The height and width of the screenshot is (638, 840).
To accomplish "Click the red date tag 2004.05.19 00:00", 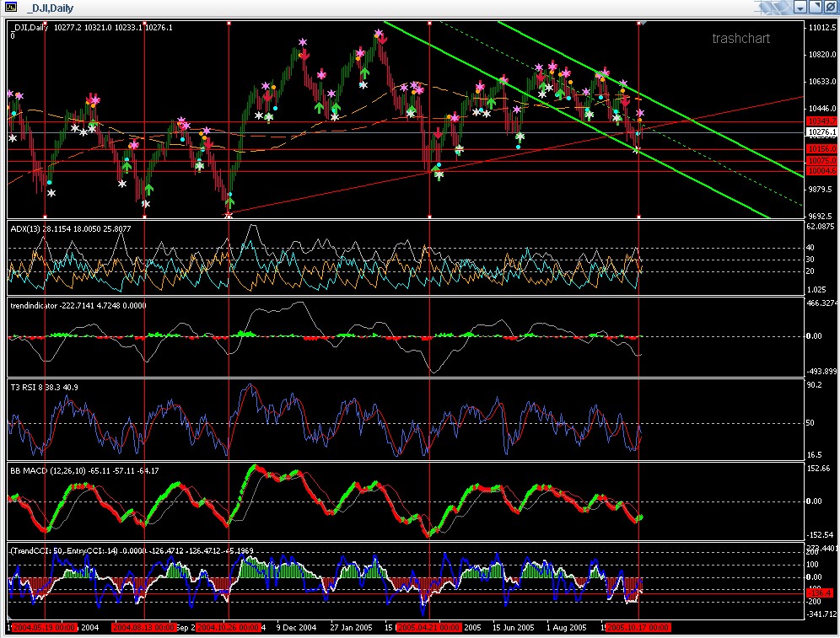I will tap(45, 627).
